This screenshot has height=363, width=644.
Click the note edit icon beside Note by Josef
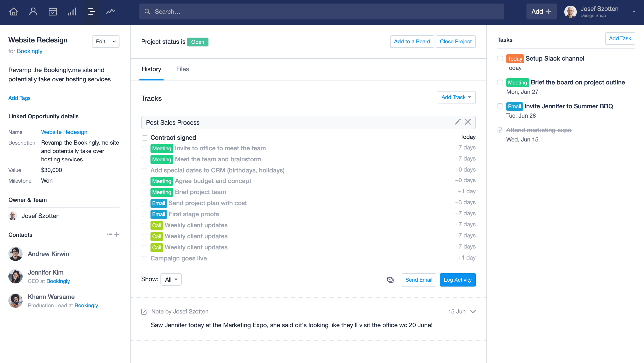tap(144, 311)
